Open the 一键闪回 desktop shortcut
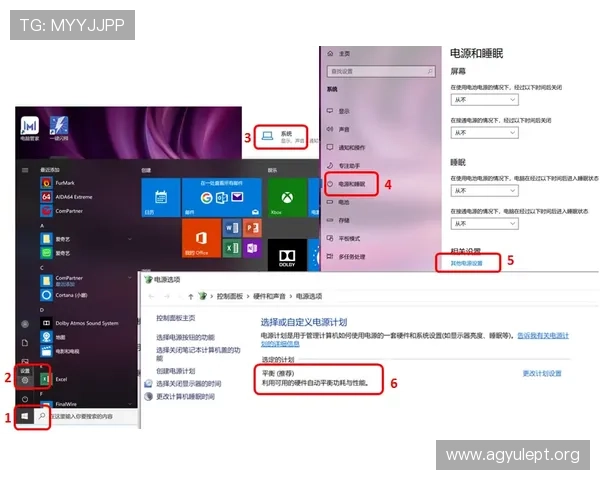 click(59, 128)
